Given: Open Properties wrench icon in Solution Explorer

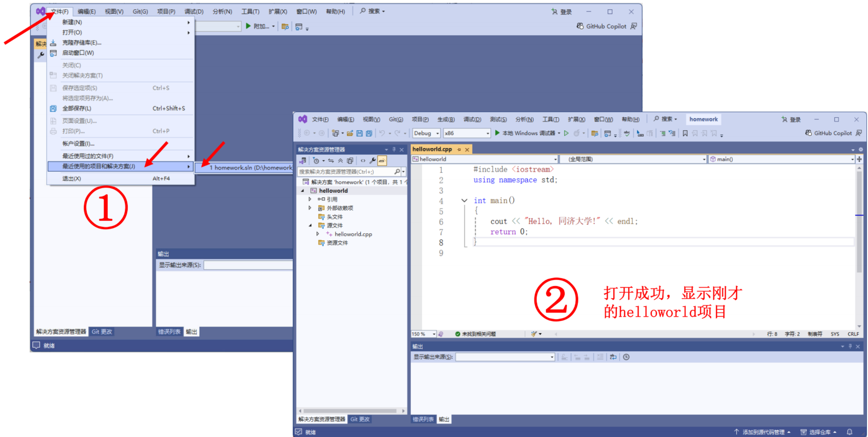Looking at the screenshot, I should 372,161.
